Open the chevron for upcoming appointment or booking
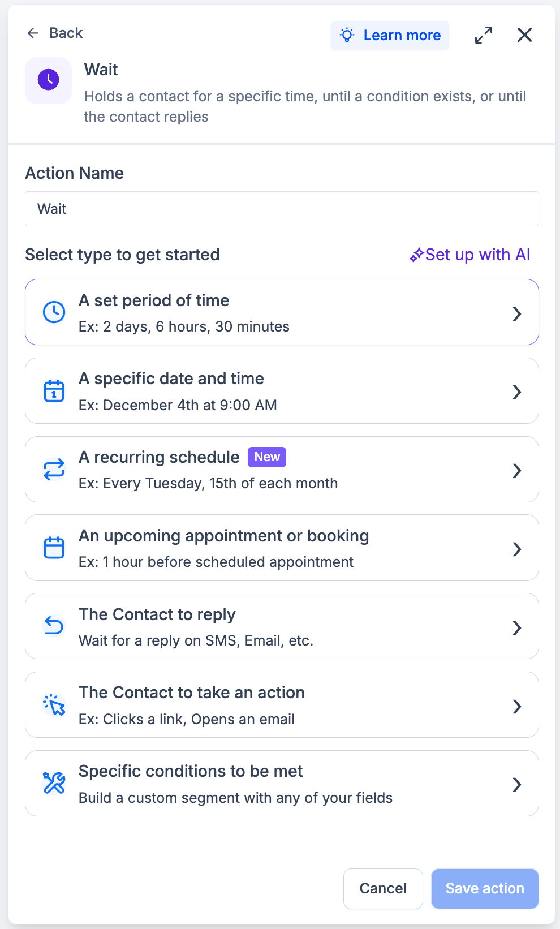Viewport: 560px width, 929px height. click(516, 549)
